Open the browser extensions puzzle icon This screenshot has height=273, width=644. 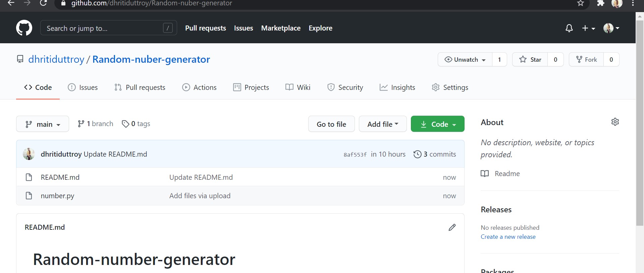tap(600, 3)
